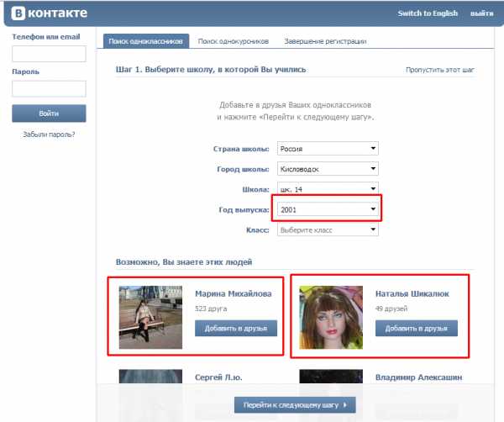Switch to English language link
The image size is (504, 422).
click(428, 13)
